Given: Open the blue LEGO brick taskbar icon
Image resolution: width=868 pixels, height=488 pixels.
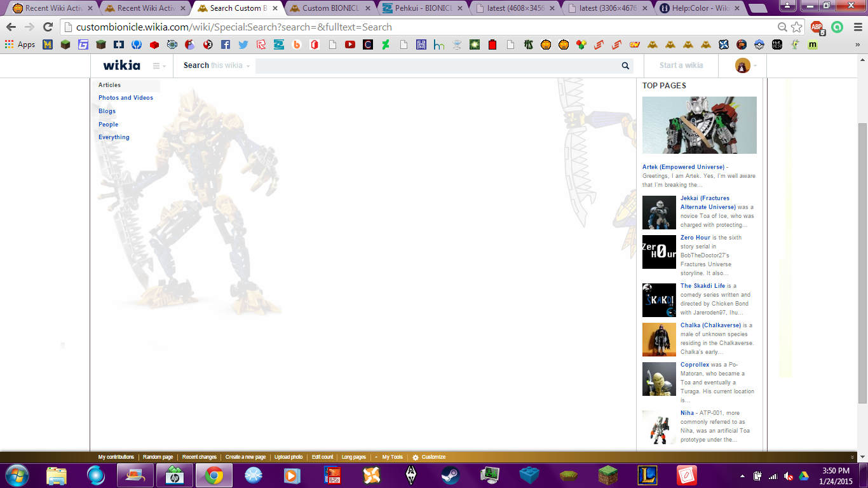Looking at the screenshot, I should coord(529,475).
